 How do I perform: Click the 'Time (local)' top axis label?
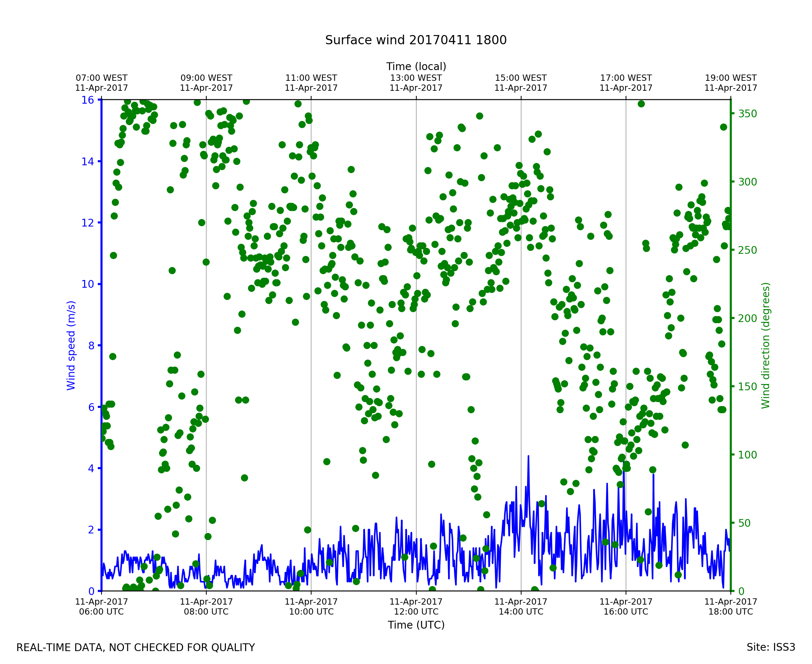tap(416, 66)
